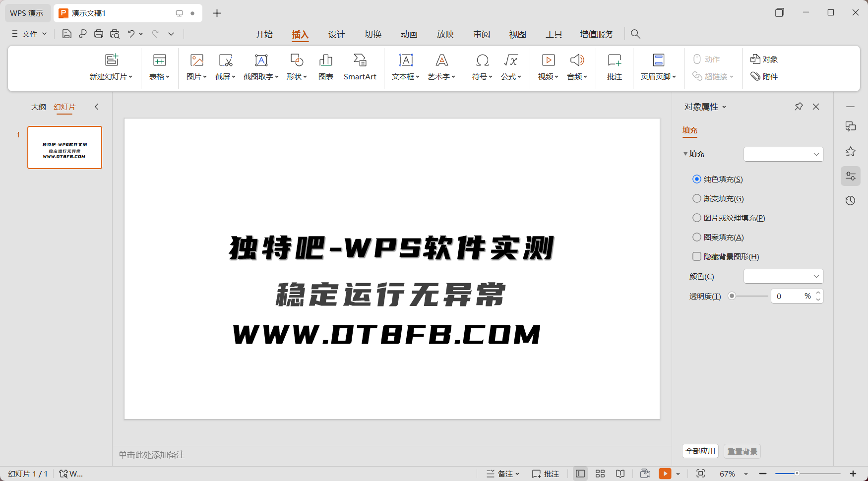Open the 颜色 color dropdown

tap(783, 276)
